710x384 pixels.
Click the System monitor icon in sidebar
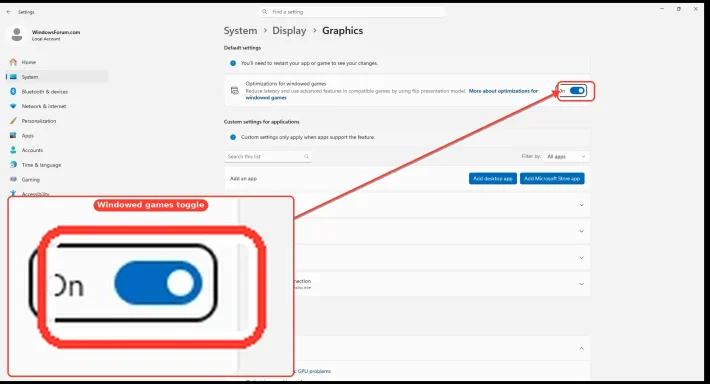(x=14, y=77)
